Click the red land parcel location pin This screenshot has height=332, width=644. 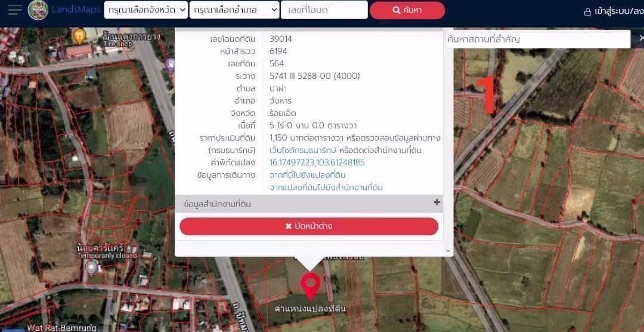(x=309, y=285)
